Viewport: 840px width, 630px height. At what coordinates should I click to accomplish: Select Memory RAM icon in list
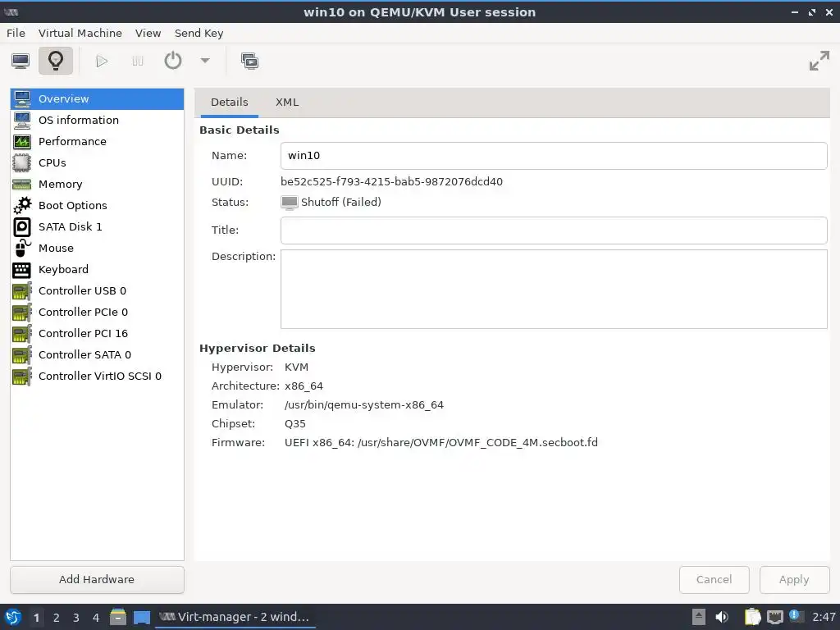tap(22, 185)
